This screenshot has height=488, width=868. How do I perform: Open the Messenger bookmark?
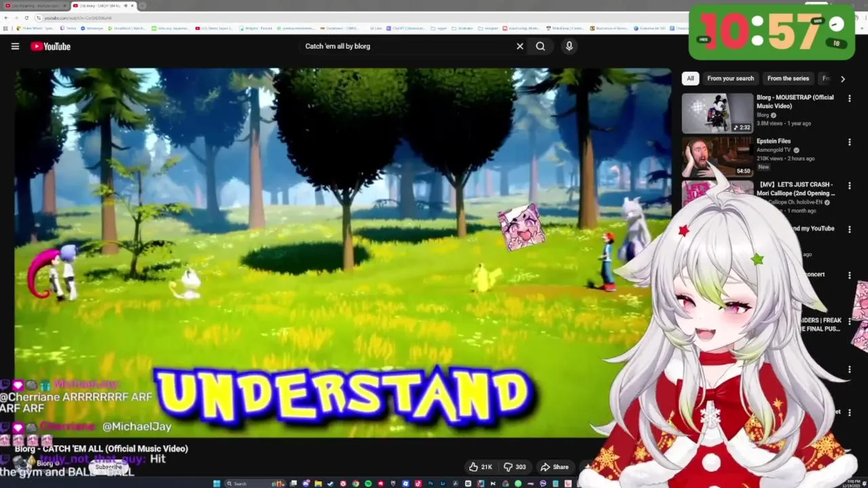[x=92, y=28]
